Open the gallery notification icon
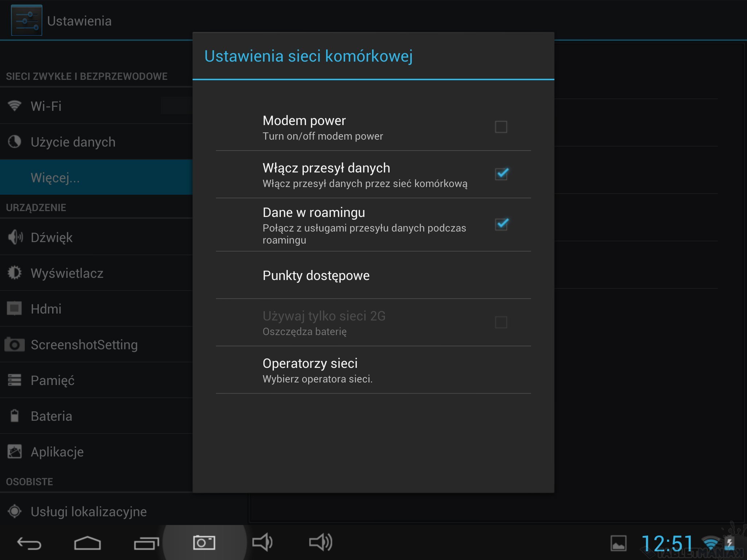Viewport: 747px width, 560px height. coord(619,544)
